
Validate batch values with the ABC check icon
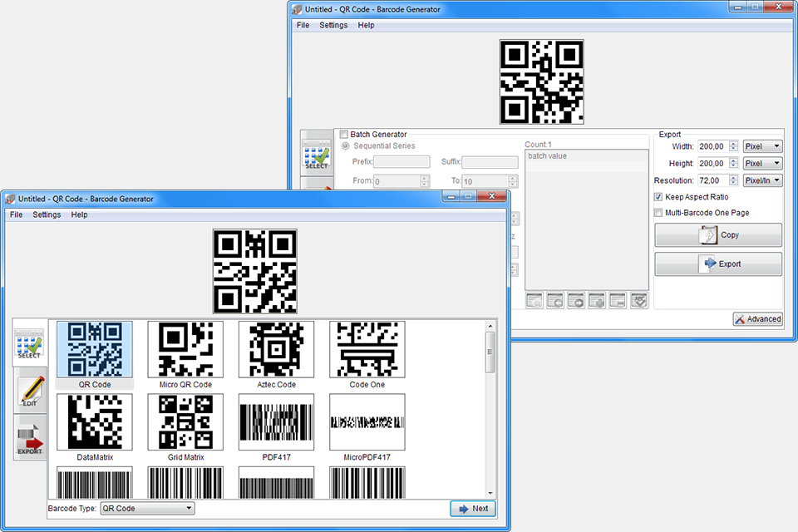[638, 300]
